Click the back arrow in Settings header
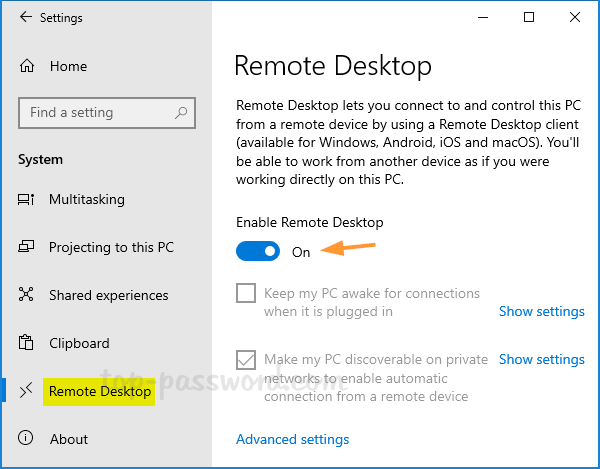 25,18
